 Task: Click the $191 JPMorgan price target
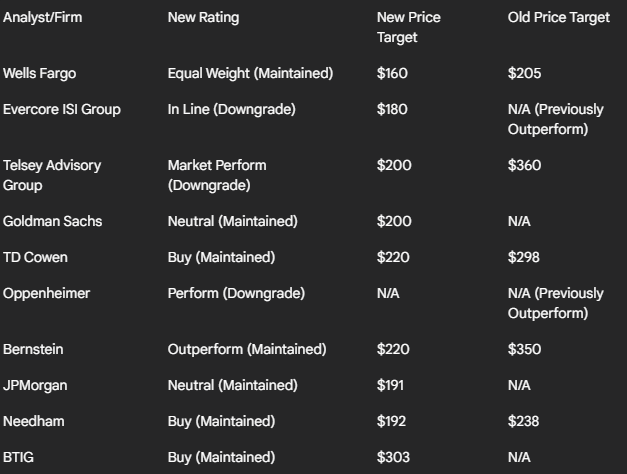coord(390,386)
